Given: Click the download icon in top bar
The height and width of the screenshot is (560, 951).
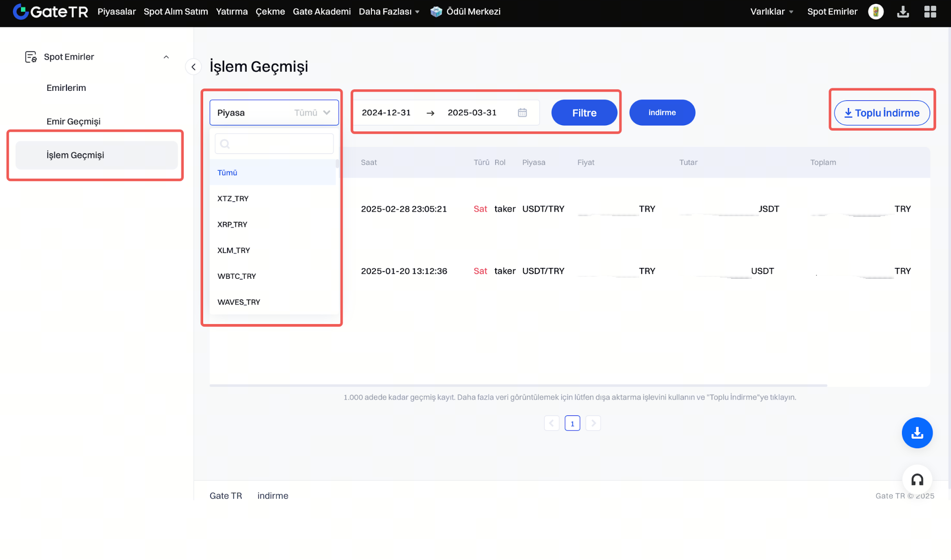Looking at the screenshot, I should 902,11.
